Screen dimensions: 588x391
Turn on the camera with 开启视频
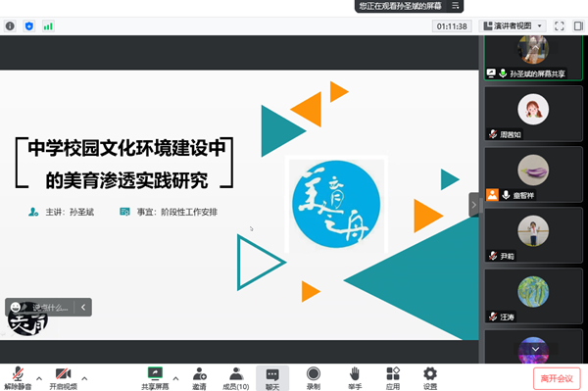pyautogui.click(x=63, y=378)
